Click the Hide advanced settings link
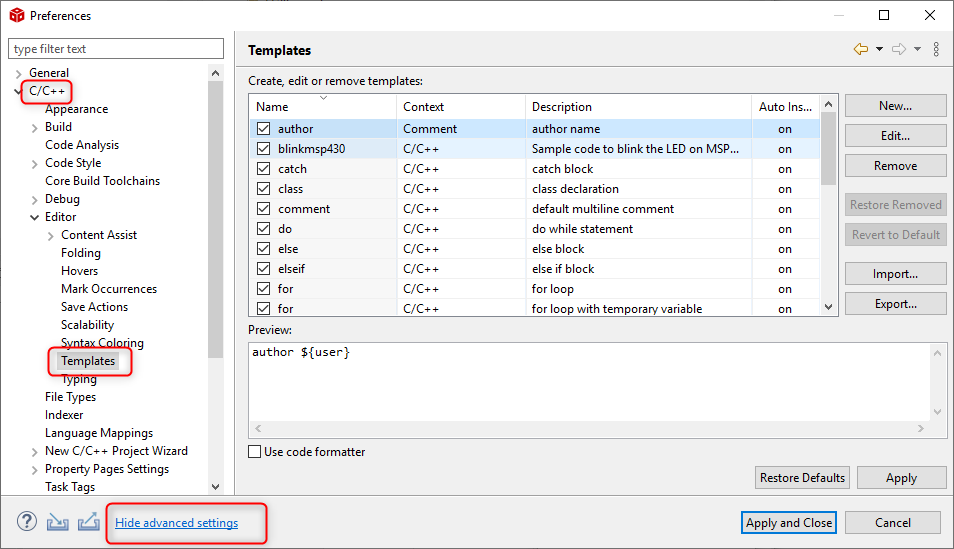Viewport: 954px width, 549px height. (176, 523)
